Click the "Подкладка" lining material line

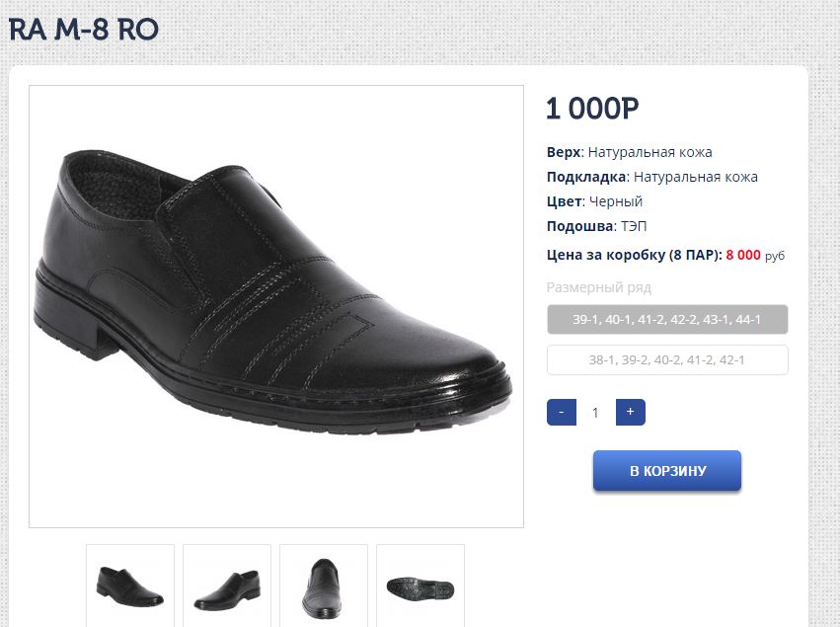[x=651, y=177]
